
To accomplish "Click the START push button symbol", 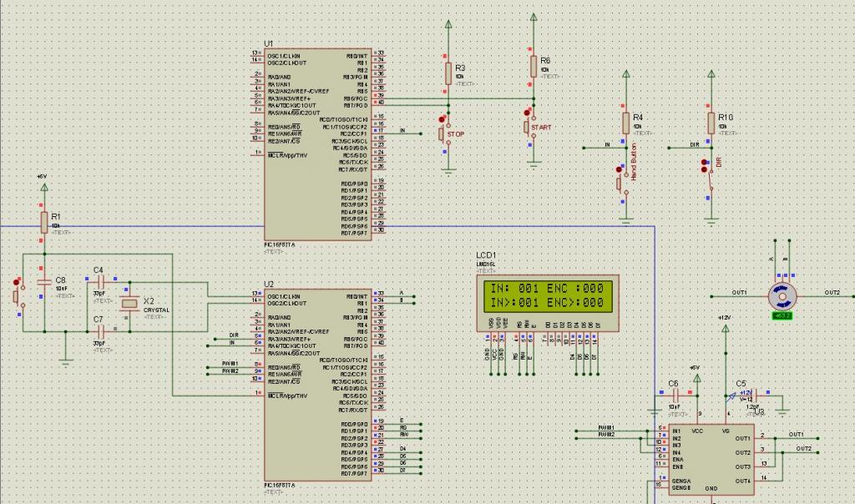I will pos(530,126).
